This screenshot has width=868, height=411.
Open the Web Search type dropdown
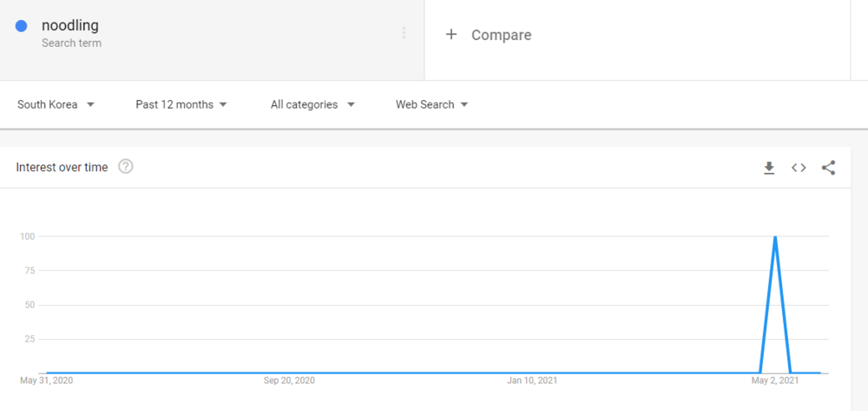tap(431, 104)
